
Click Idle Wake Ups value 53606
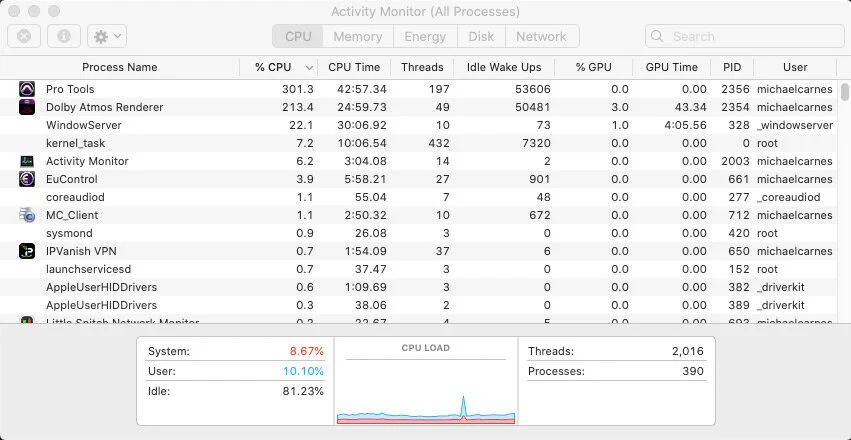pos(533,89)
